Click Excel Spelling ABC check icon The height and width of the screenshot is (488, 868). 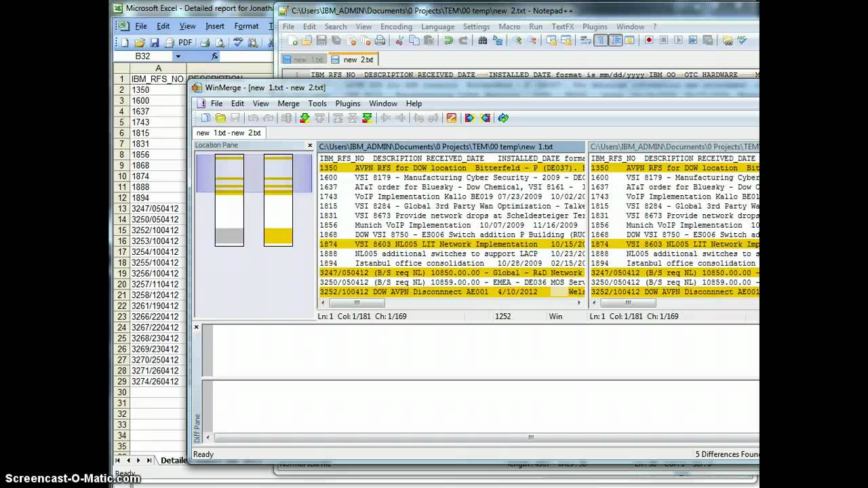(x=237, y=43)
